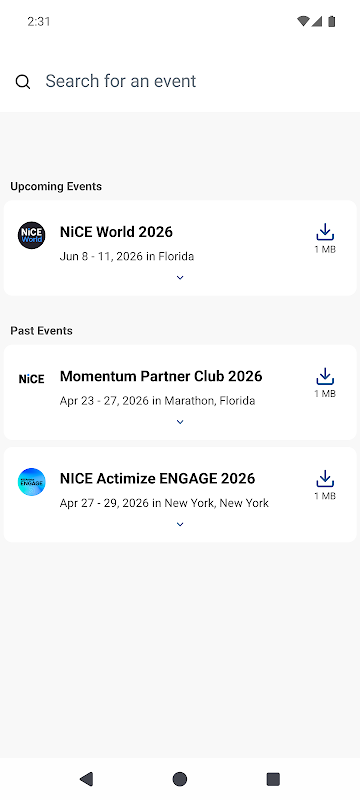The height and width of the screenshot is (800, 360).
Task: Tap the Android back navigation triangle
Action: click(86, 779)
